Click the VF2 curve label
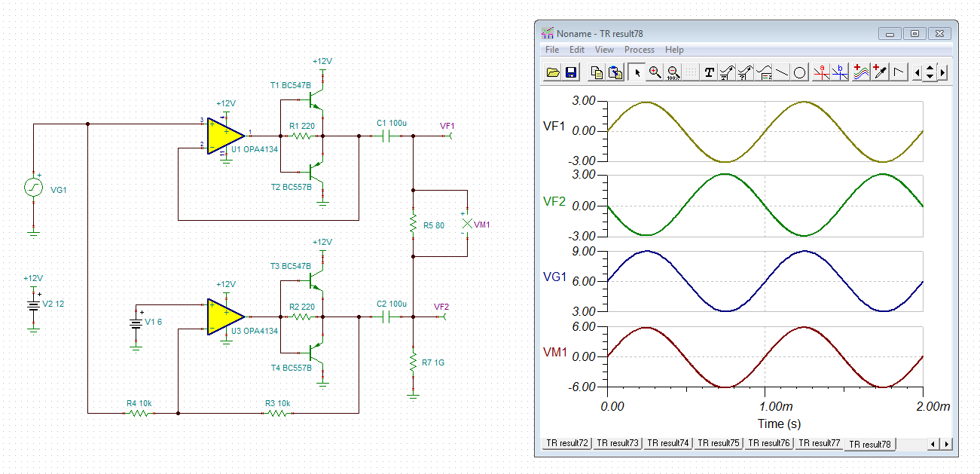Viewport: 980px width, 474px height. (554, 201)
